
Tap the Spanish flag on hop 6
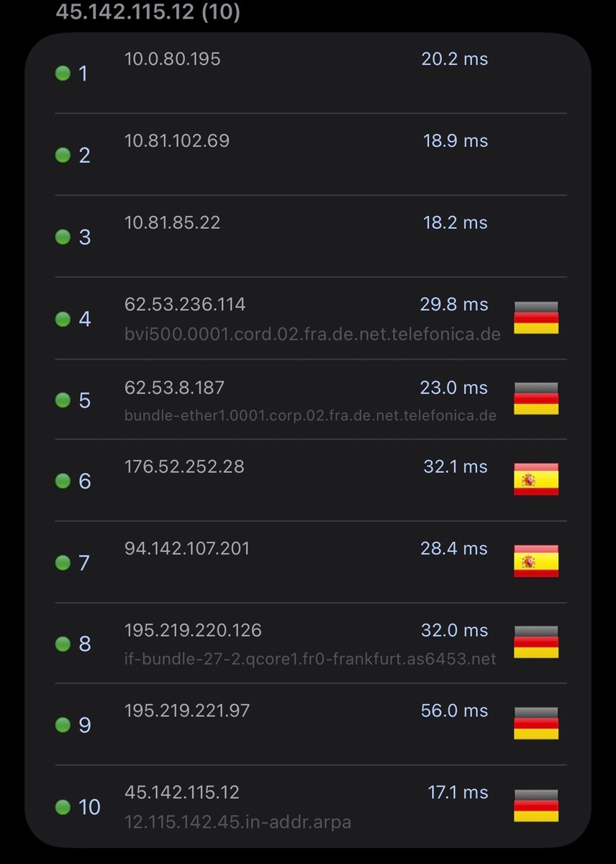click(536, 480)
